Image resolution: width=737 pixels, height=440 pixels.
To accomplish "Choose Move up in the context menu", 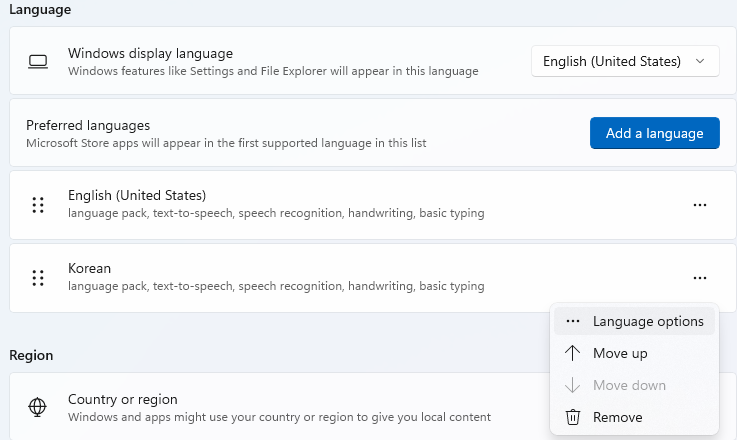I will coord(634,353).
